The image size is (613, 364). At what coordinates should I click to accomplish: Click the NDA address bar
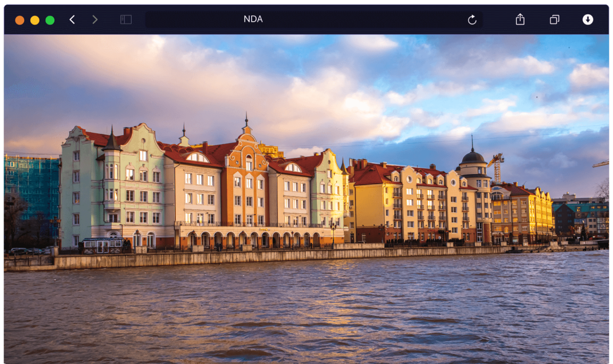pos(313,19)
